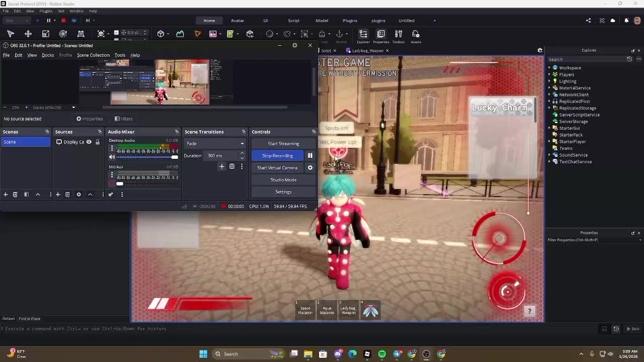Open OBS Tools menu

coord(120,55)
